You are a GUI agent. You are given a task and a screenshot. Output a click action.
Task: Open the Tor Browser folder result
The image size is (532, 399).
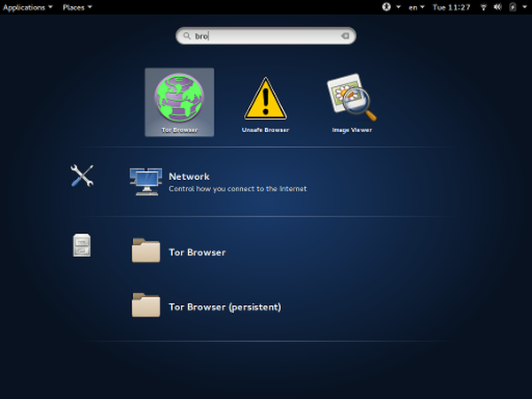(x=197, y=252)
